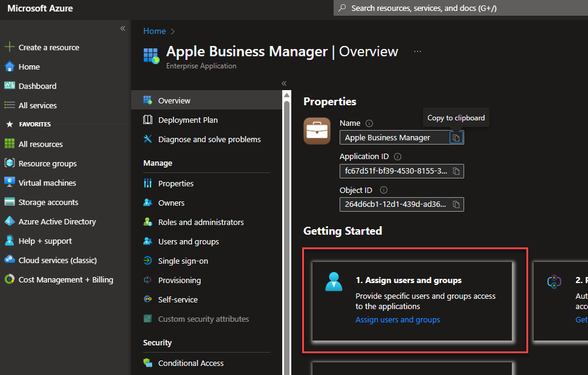Select the Provisioning menu icon

[148, 280]
